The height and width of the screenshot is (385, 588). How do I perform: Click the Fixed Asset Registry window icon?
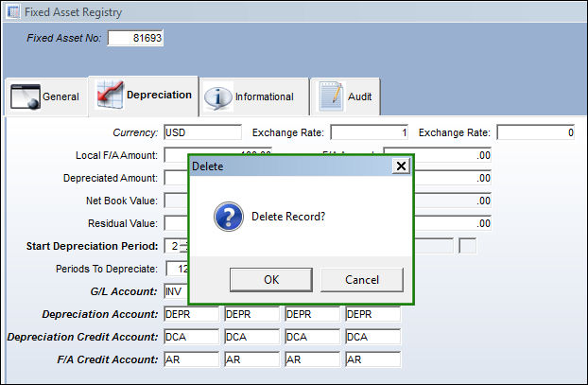click(x=13, y=11)
